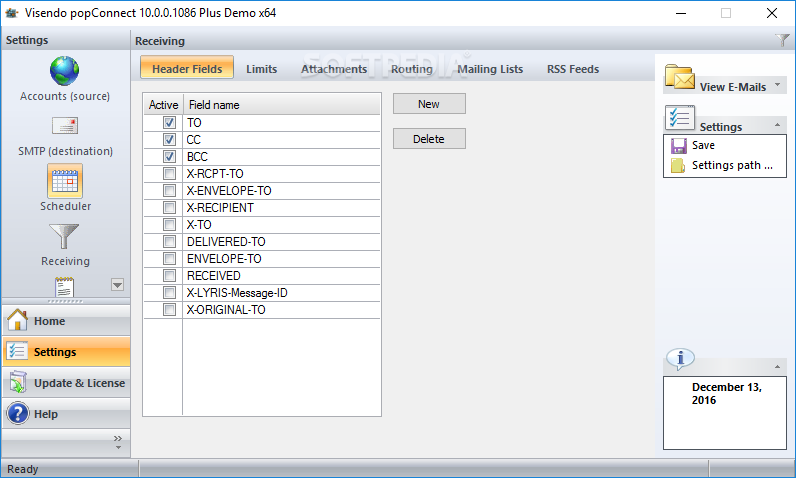Click the settings sidebar scroll-down arrow
Image resolution: width=796 pixels, height=478 pixels.
[117, 285]
